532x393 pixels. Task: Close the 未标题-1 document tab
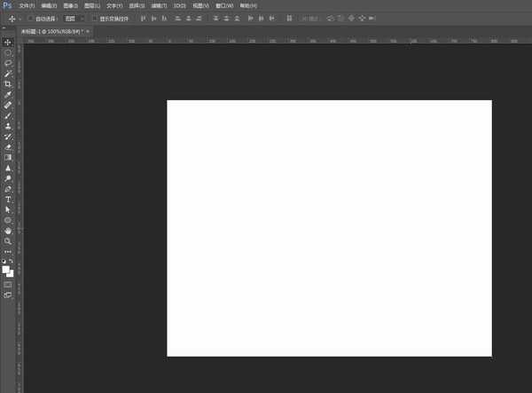[x=88, y=31]
